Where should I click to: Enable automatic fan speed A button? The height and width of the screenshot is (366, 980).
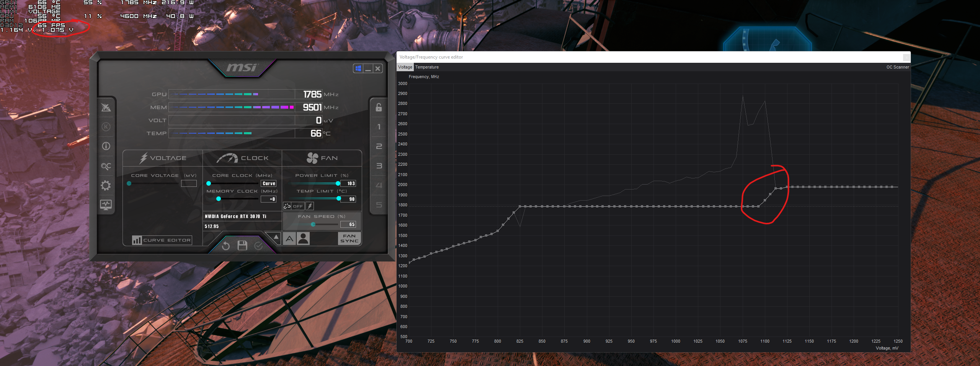point(290,239)
